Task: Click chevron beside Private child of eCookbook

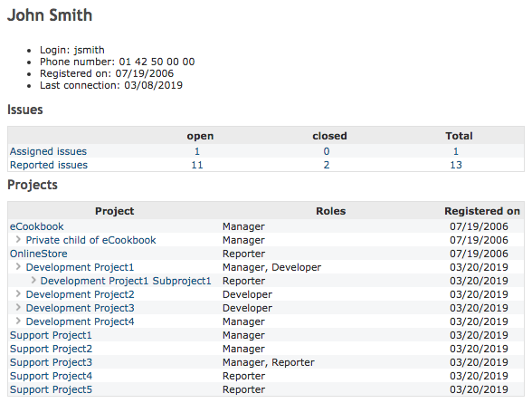Action: pos(18,240)
